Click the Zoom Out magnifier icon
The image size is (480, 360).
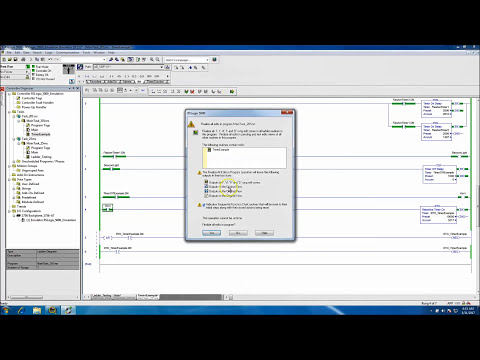157,59
